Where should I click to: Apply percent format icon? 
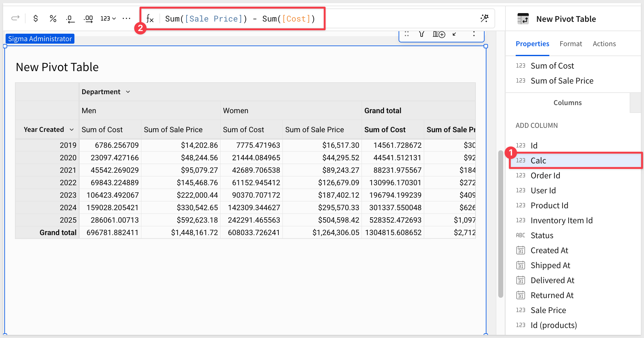[x=53, y=19]
